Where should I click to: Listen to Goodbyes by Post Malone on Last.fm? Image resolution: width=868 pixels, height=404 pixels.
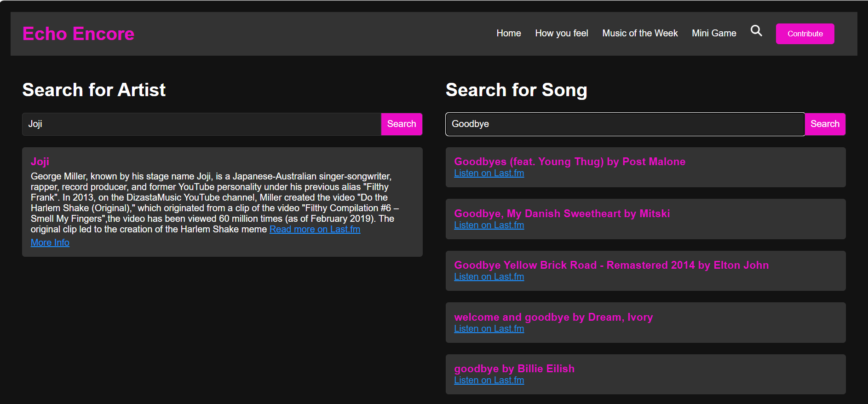coord(489,173)
